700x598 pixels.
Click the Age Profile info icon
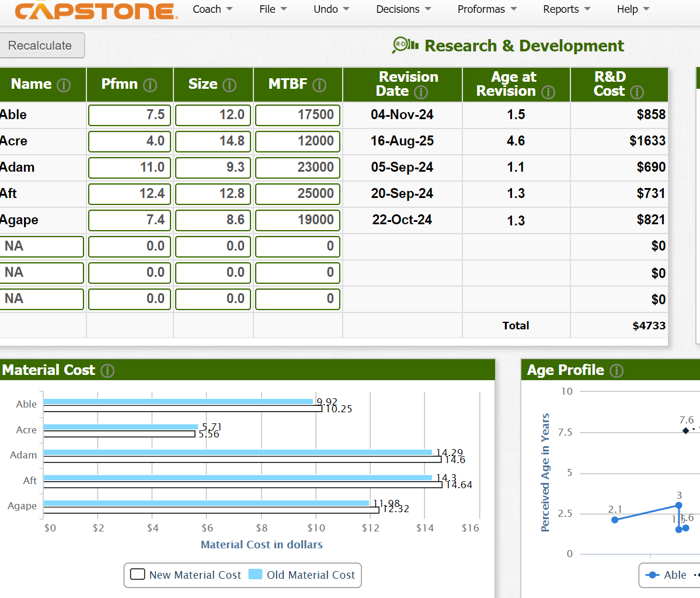click(617, 371)
